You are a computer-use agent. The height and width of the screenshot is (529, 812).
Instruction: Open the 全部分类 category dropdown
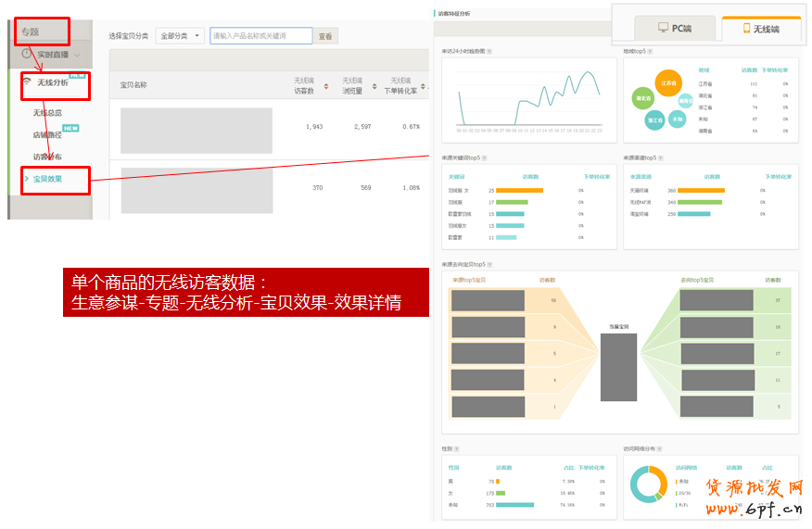180,36
